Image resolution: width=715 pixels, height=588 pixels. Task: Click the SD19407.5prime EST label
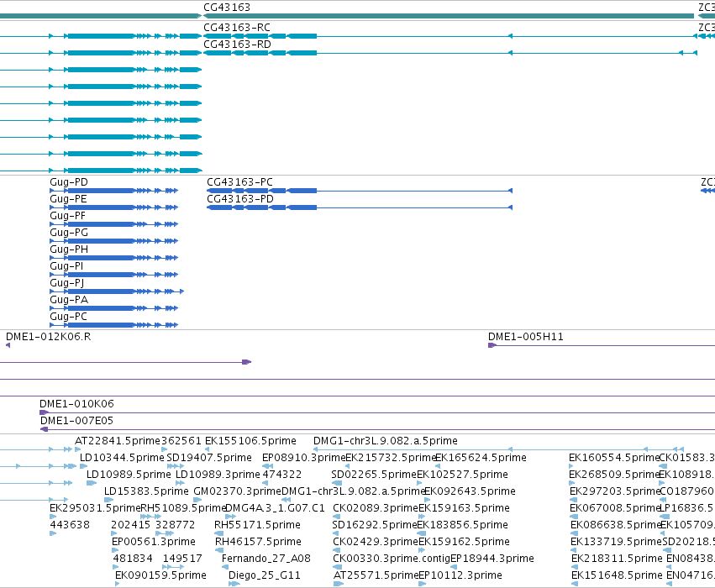pos(209,458)
